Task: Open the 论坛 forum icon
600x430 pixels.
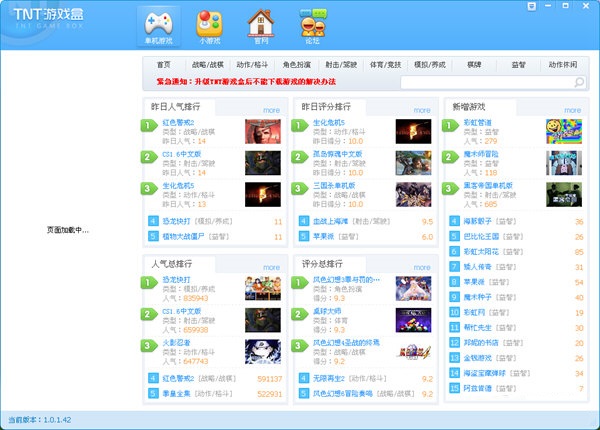Action: click(313, 25)
